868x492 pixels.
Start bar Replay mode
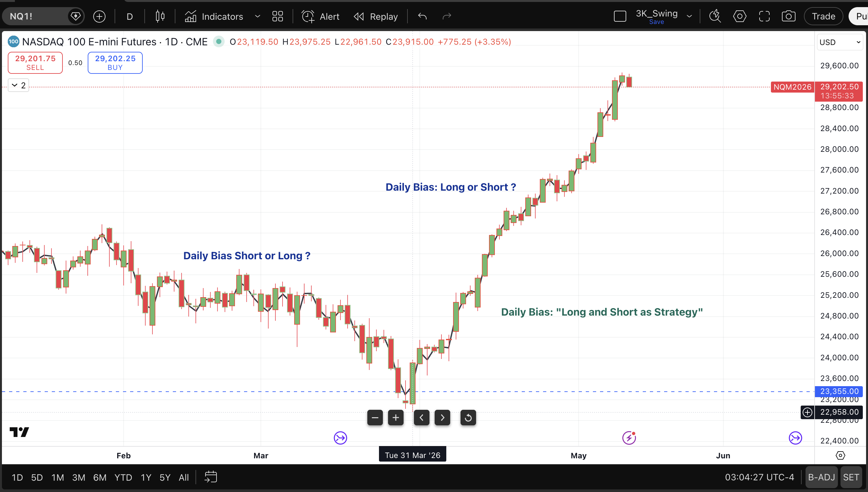click(x=376, y=16)
